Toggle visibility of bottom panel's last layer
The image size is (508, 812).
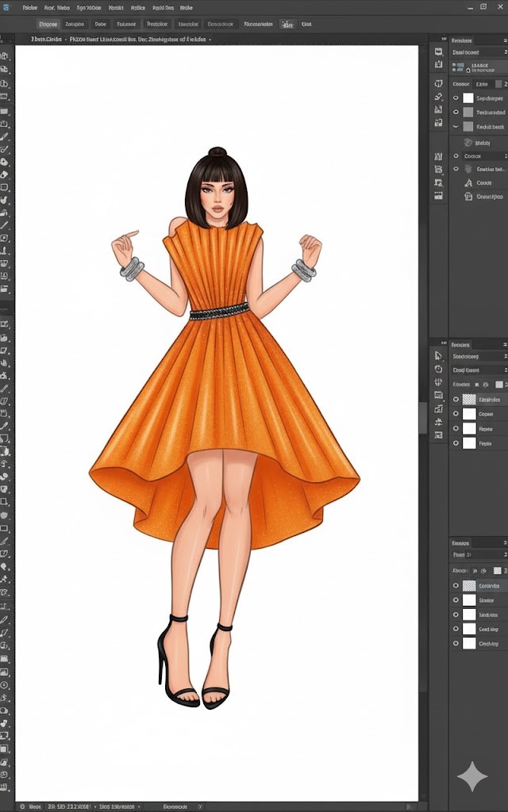pos(456,643)
